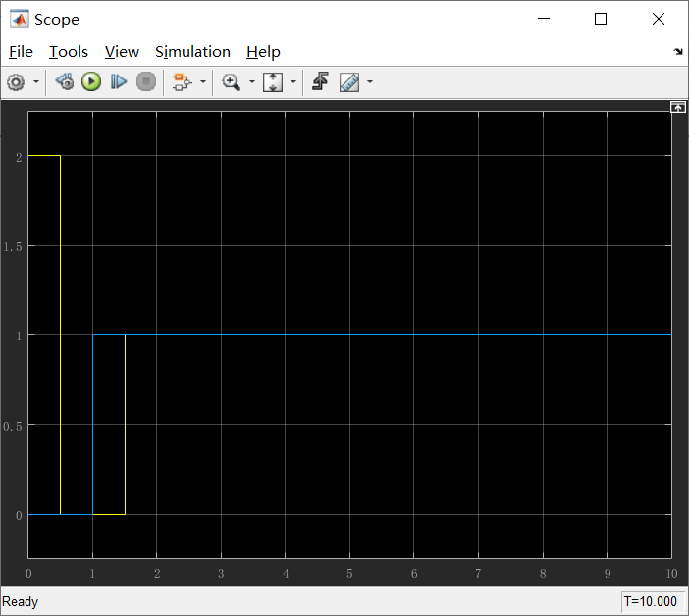689x616 pixels.
Task: Expand the Highlight Simulink Block dropdown arrow
Action: point(203,82)
